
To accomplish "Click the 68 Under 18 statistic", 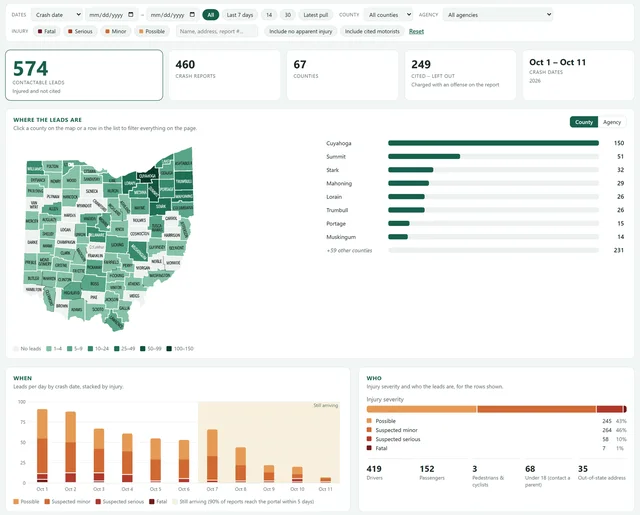I will (547, 476).
